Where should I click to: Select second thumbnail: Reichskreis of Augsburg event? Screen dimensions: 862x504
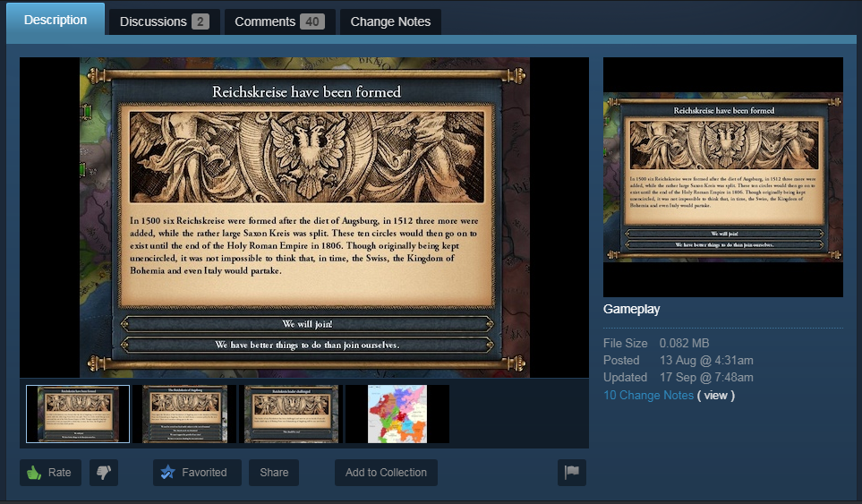(184, 414)
